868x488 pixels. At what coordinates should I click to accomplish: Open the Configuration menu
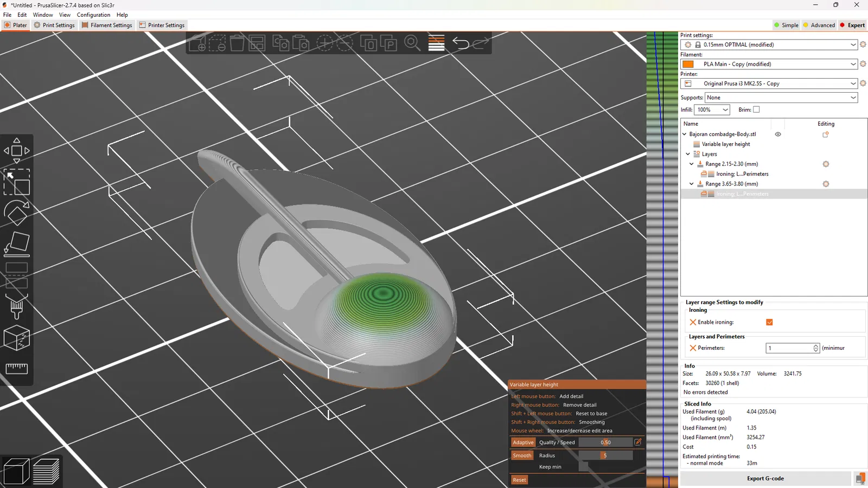pos(93,15)
